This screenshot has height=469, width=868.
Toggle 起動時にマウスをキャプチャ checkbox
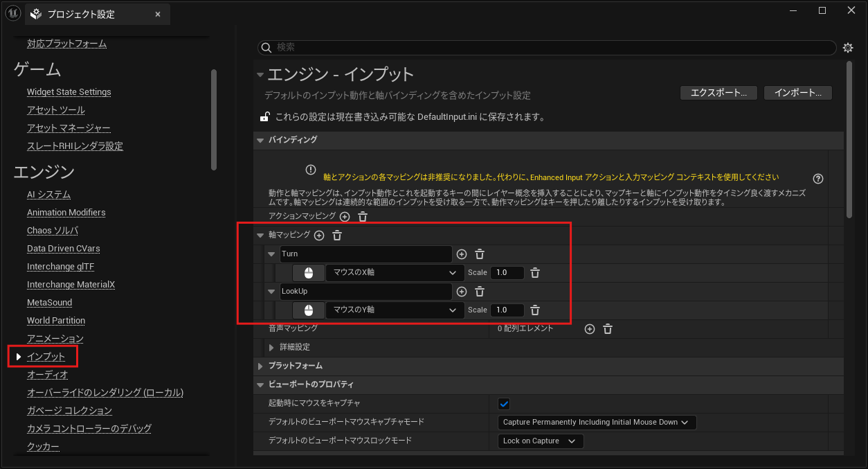coord(504,403)
